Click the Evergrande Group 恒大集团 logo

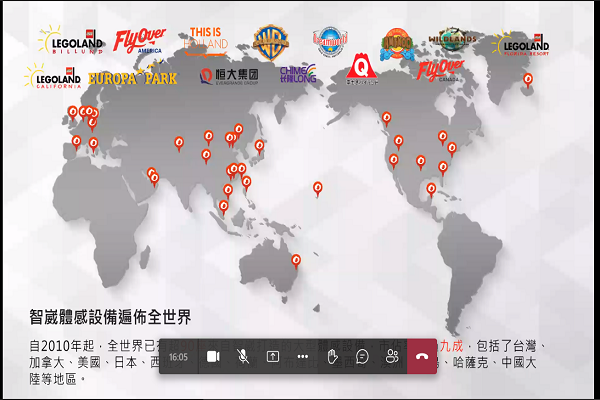[229, 76]
